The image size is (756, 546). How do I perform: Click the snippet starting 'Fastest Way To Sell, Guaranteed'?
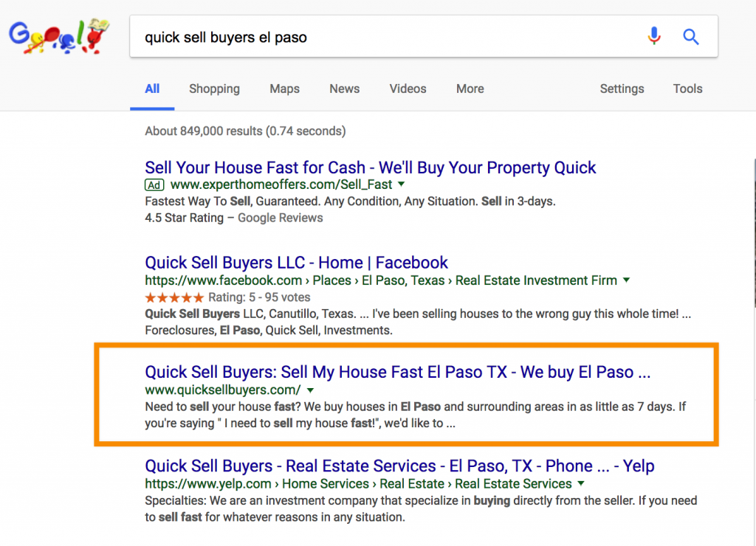tap(350, 201)
